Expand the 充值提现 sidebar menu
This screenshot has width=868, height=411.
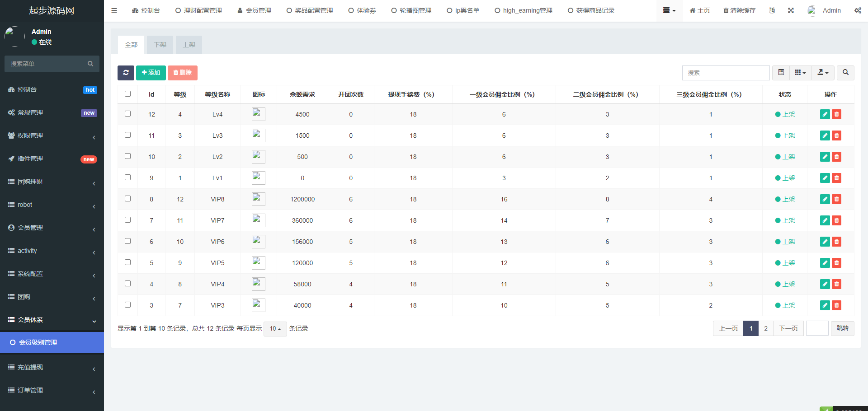pyautogui.click(x=52, y=367)
